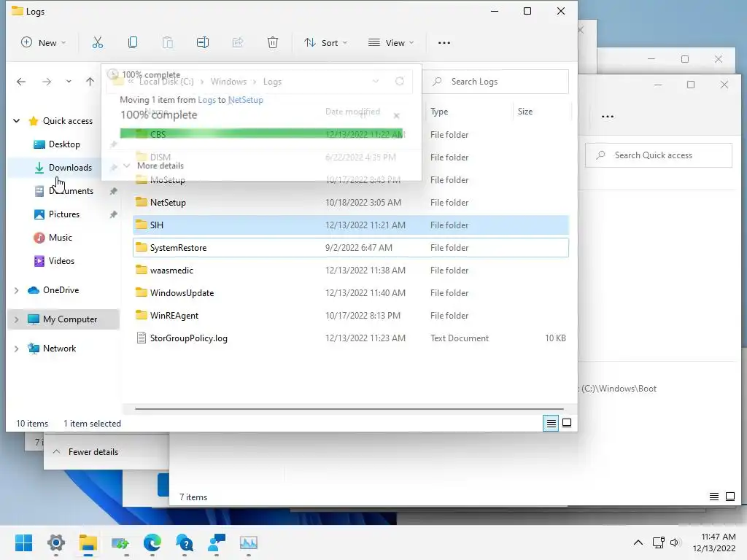Screen dimensions: 747x560
Task: Click the volume speaker icon in system tray
Action: tap(675, 542)
